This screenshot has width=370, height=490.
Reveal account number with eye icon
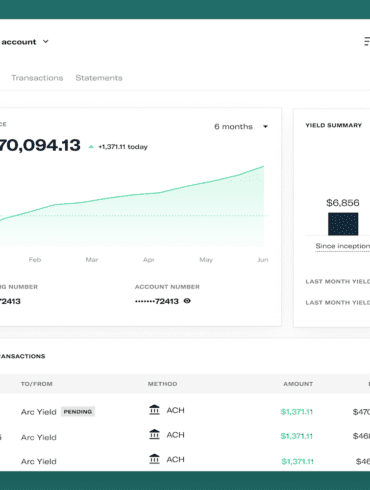187,301
